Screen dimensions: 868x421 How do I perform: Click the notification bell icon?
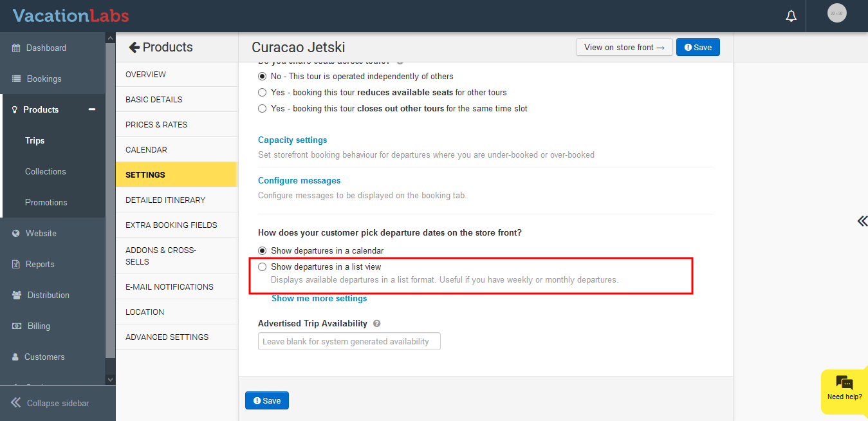(791, 16)
